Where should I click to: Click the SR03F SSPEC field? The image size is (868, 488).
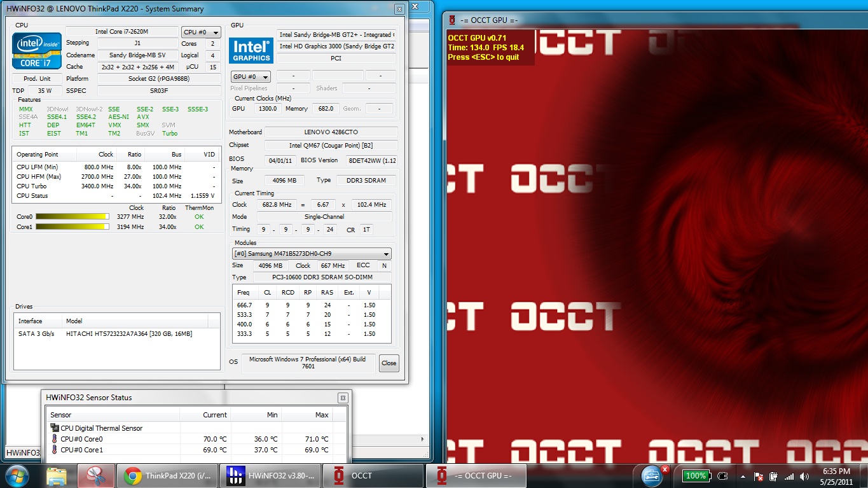click(159, 91)
